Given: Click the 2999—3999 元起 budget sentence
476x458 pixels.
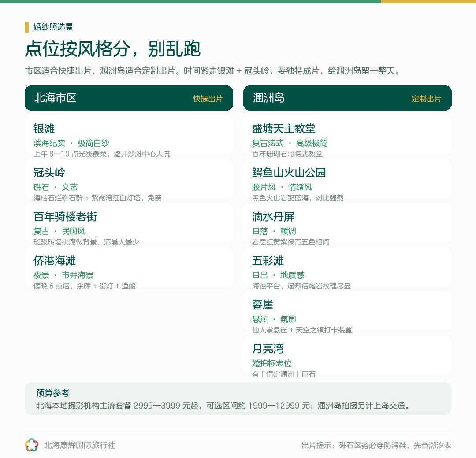Looking at the screenshot, I should [x=224, y=406].
